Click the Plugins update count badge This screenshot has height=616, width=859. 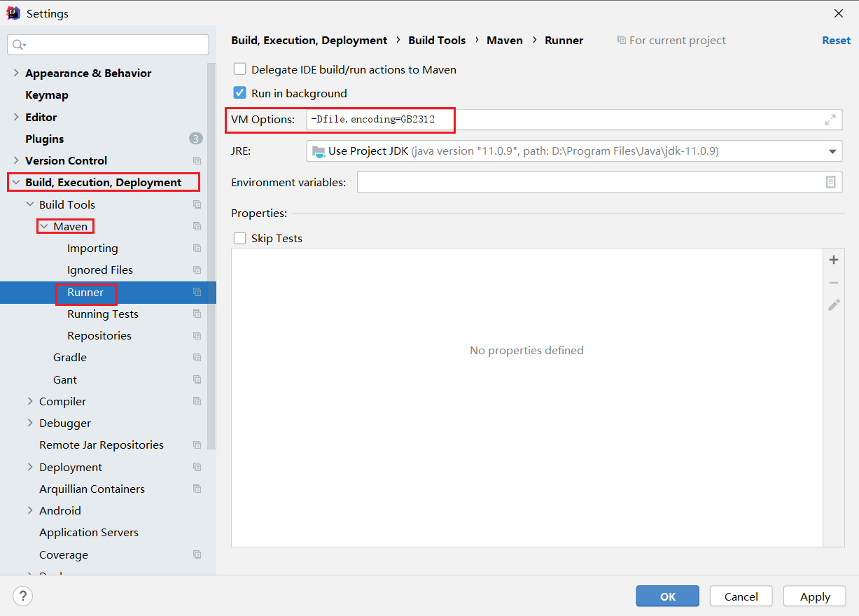coord(196,139)
